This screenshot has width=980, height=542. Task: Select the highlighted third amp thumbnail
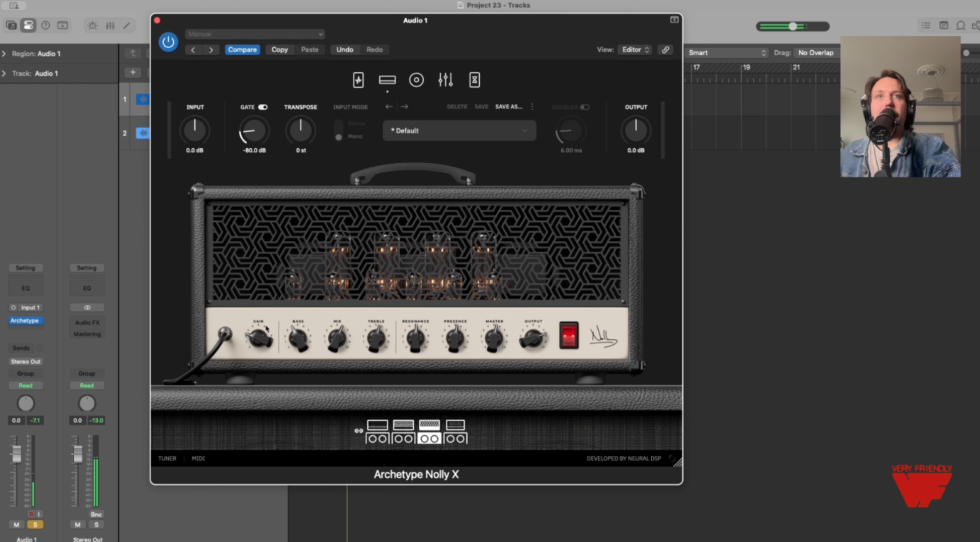tap(429, 432)
